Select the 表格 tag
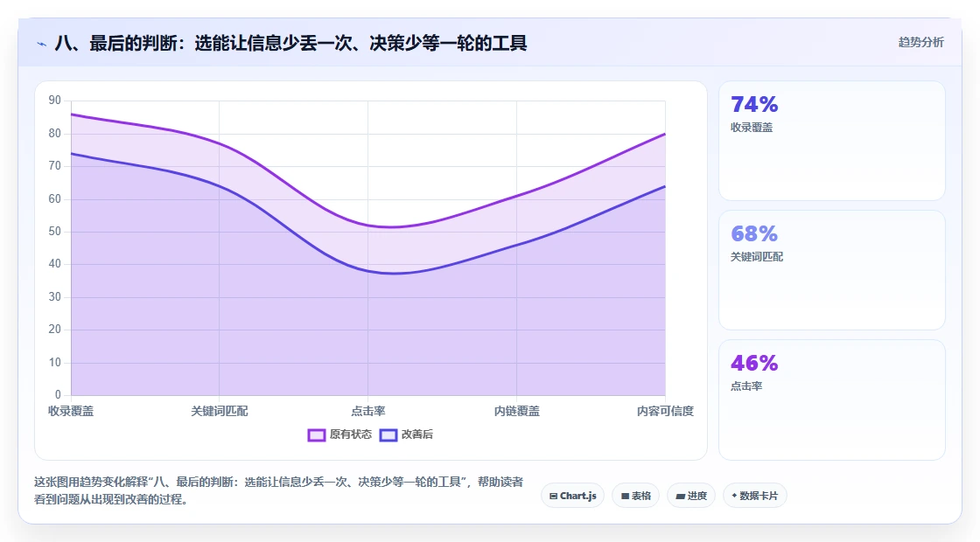Viewport: 980px width, 542px height. click(x=635, y=496)
